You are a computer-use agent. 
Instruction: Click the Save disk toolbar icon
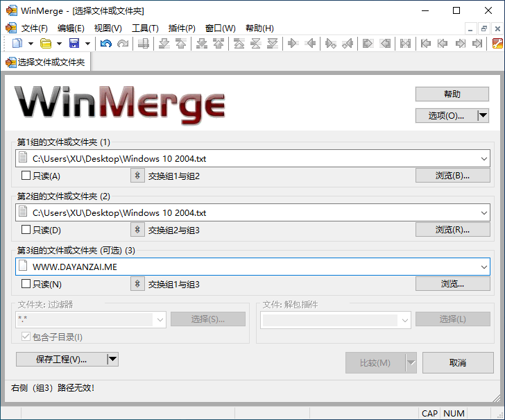click(x=74, y=44)
